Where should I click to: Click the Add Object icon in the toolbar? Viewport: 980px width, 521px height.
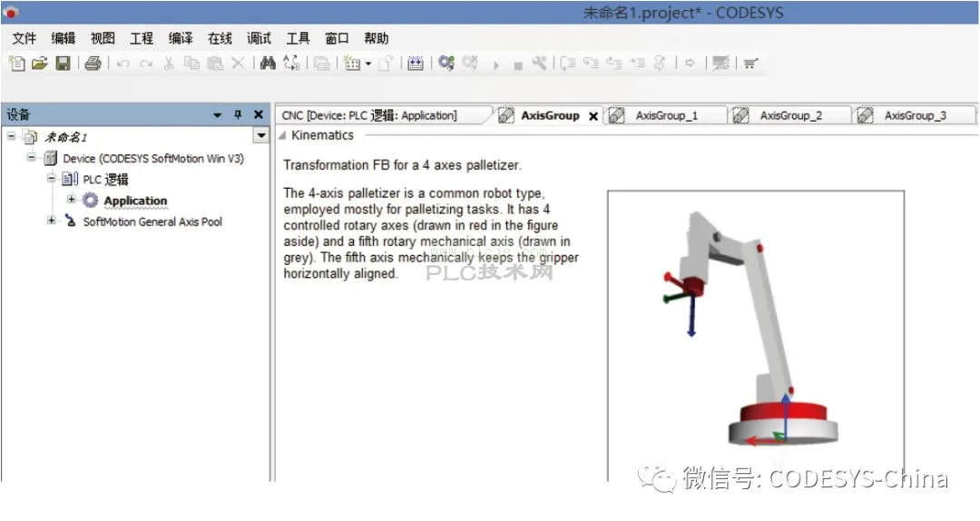pos(352,64)
